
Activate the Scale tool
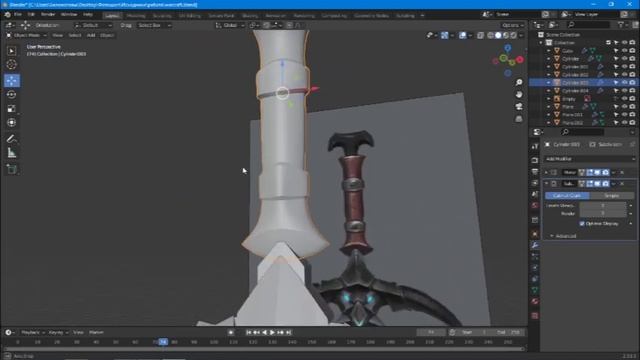click(x=11, y=109)
